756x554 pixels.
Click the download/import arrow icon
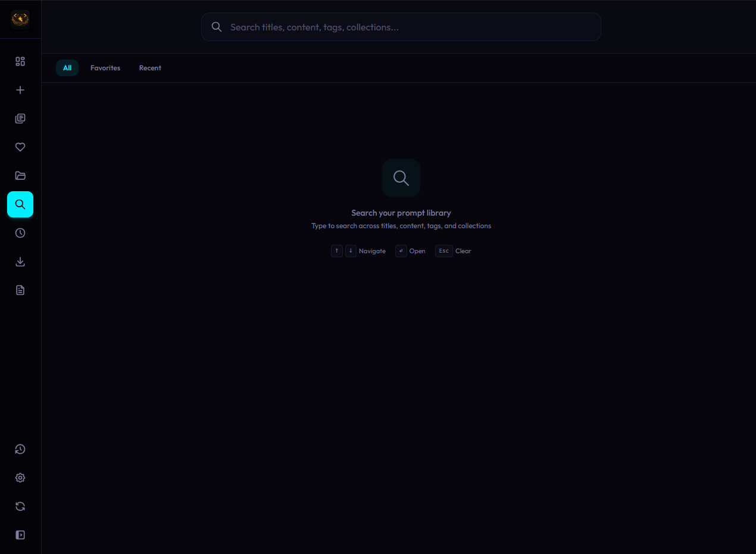coord(20,262)
